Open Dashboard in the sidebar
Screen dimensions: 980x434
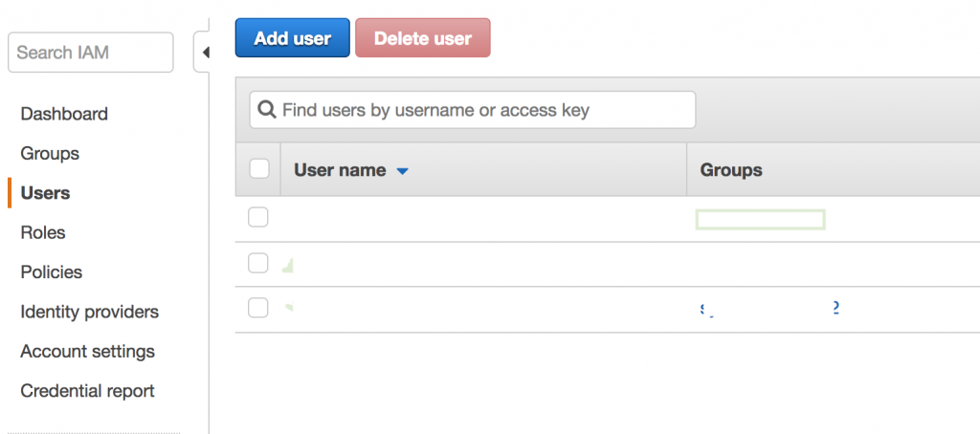[64, 115]
